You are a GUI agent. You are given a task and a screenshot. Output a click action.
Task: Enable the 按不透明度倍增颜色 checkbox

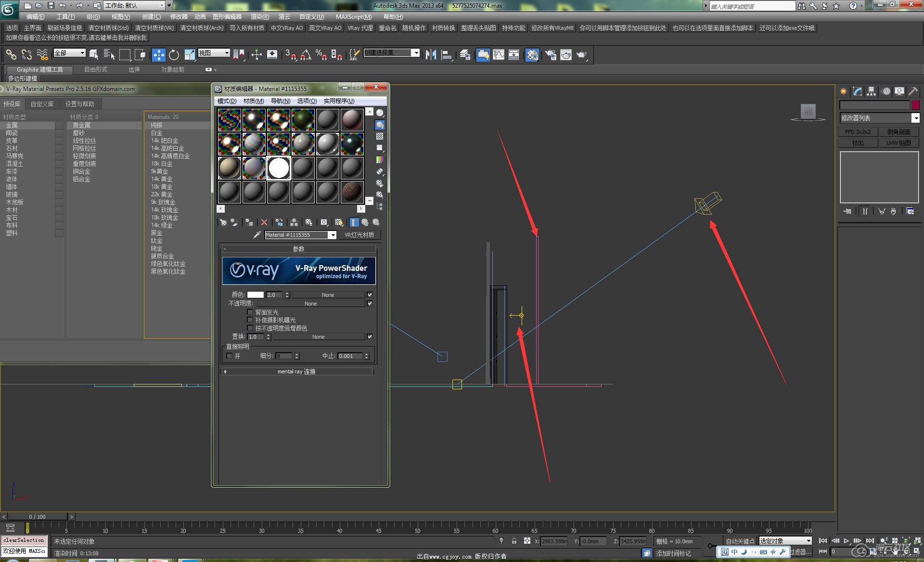tap(250, 328)
